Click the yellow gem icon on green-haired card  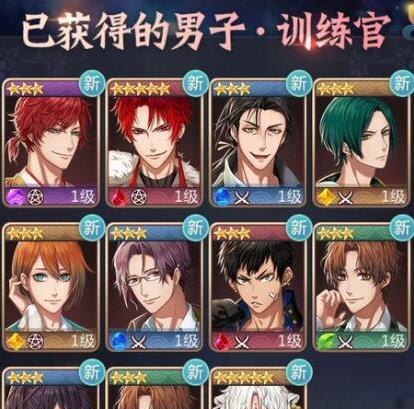coord(326,197)
